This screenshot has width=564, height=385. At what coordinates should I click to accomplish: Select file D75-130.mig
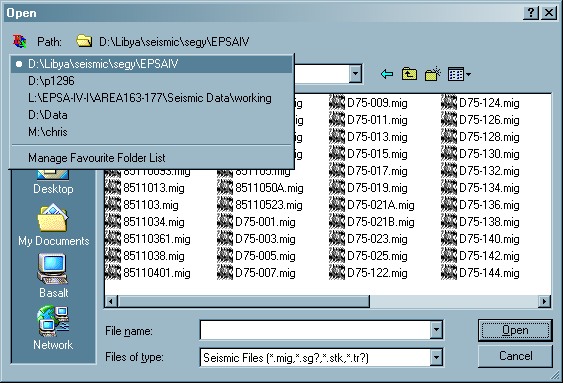coord(480,154)
